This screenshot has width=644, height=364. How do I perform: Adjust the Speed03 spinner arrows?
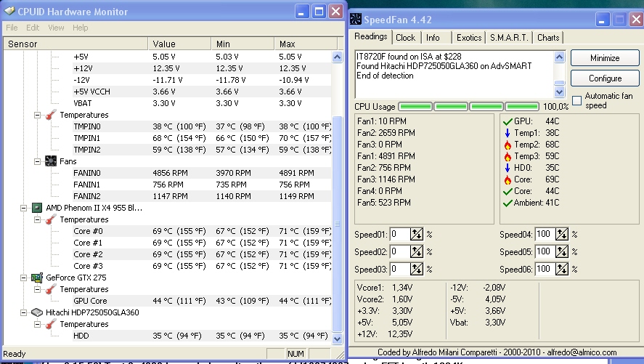417,269
